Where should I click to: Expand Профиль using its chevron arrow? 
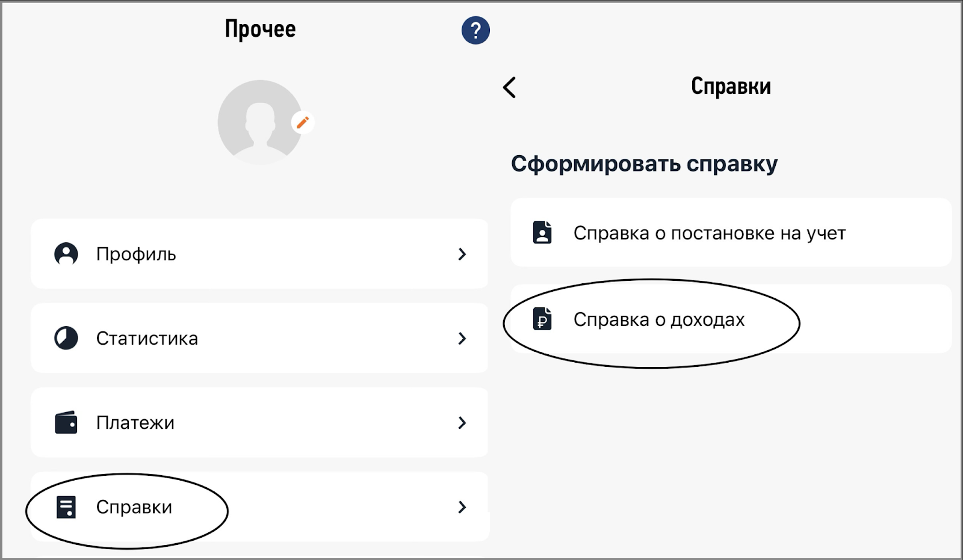click(x=462, y=254)
